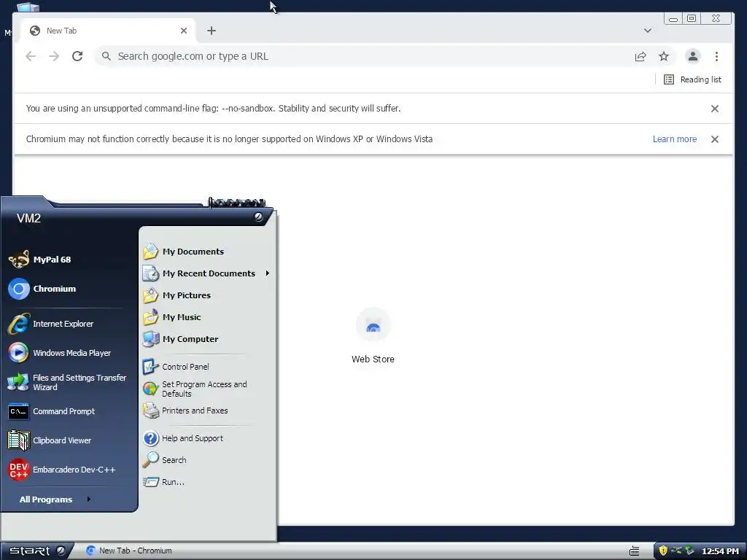The height and width of the screenshot is (560, 747).
Task: Click the Start button on the taskbar
Action: pos(37,551)
